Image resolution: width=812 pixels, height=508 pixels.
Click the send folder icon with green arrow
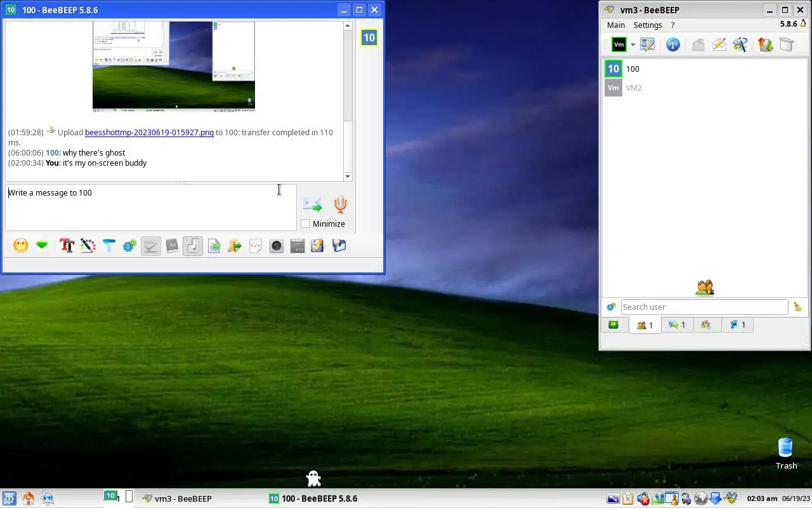[235, 246]
